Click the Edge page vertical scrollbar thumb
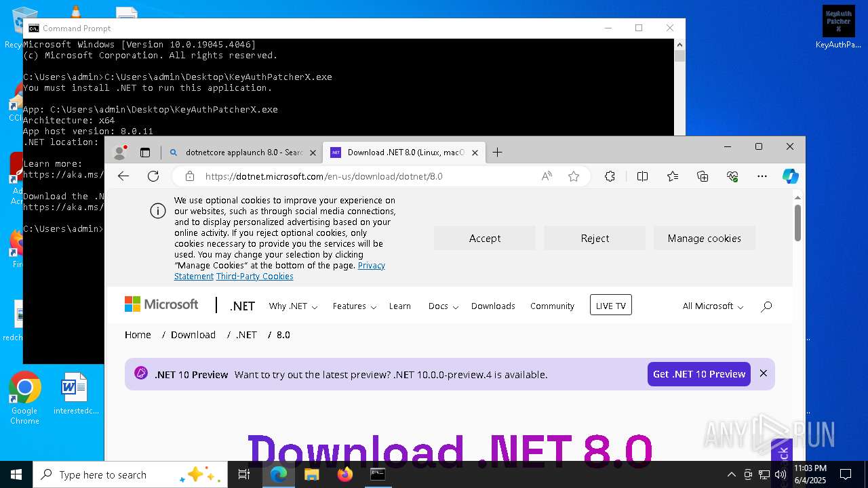Screen dimensions: 868x488 pos(798,222)
